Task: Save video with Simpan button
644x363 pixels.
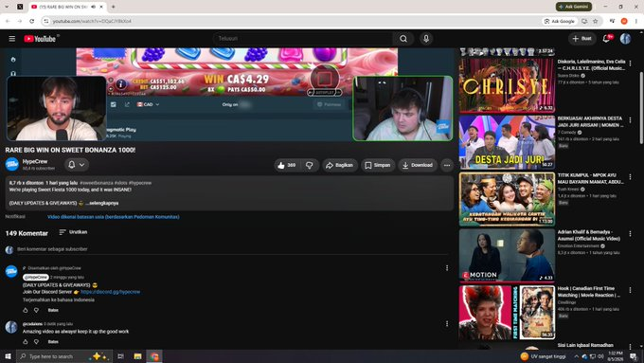Action: 378,165
